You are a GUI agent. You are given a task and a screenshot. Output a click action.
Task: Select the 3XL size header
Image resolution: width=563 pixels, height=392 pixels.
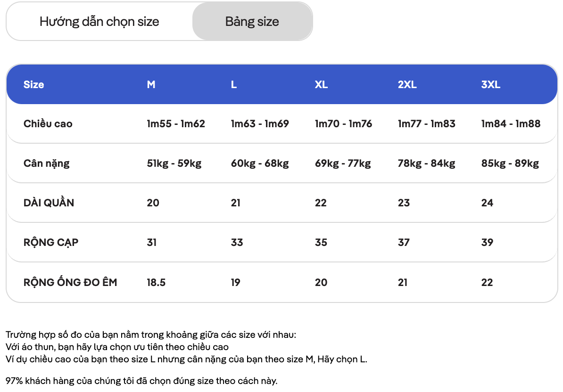point(491,85)
